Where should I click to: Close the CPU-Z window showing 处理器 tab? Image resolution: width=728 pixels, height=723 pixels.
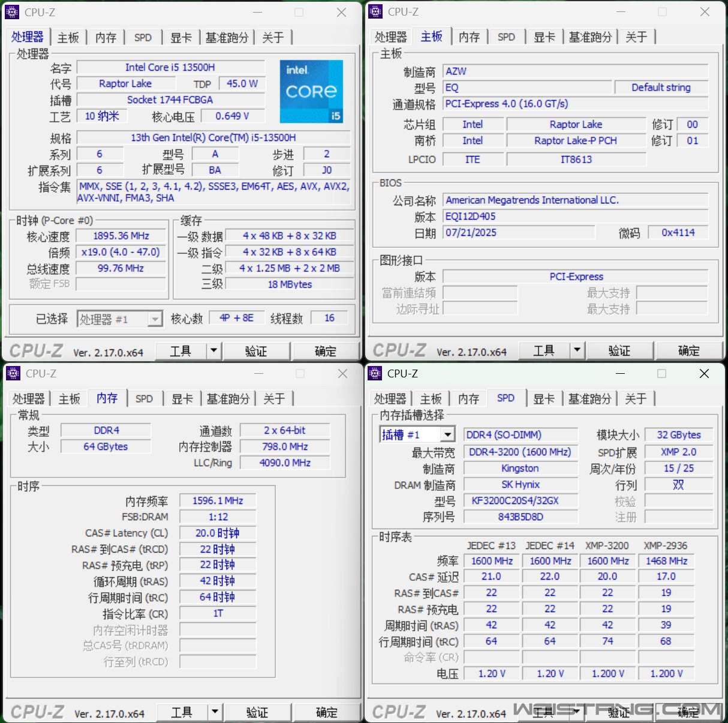click(341, 12)
